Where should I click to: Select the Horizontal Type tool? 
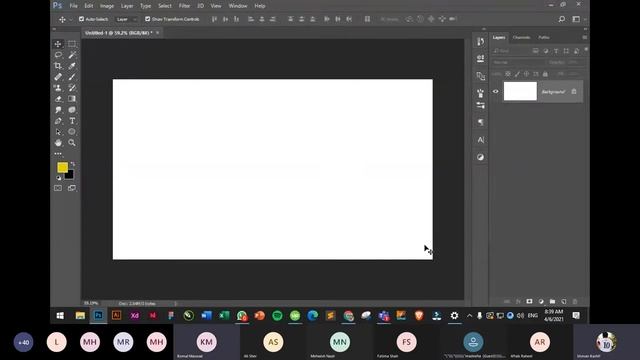[x=72, y=121]
